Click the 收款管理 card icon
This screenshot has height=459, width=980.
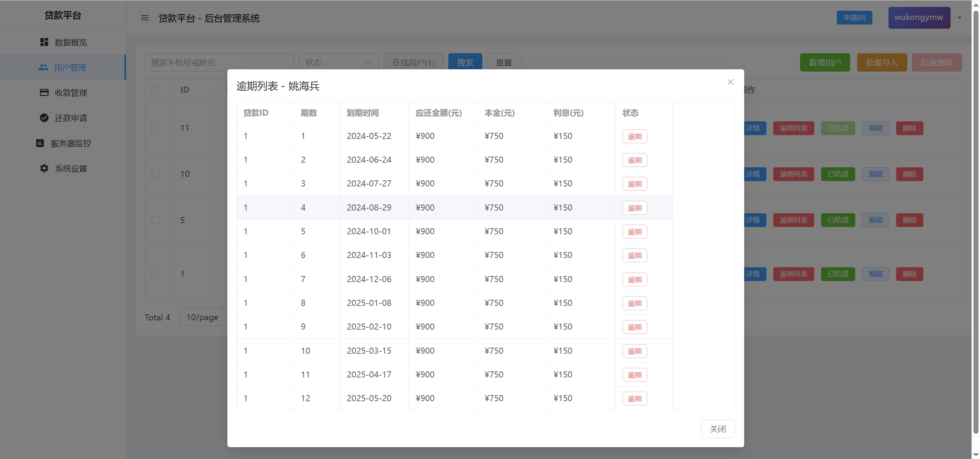click(44, 93)
